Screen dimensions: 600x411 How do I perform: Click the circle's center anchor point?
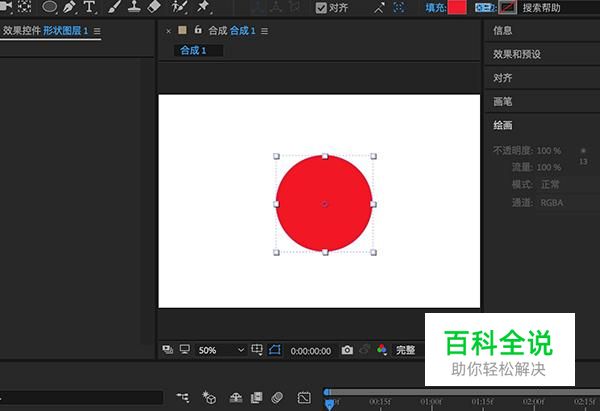(324, 204)
